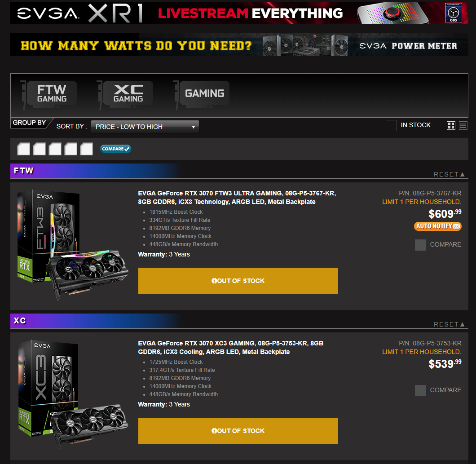The width and height of the screenshot is (476, 464).
Task: Open the Sort By price dropdown
Action: click(145, 127)
